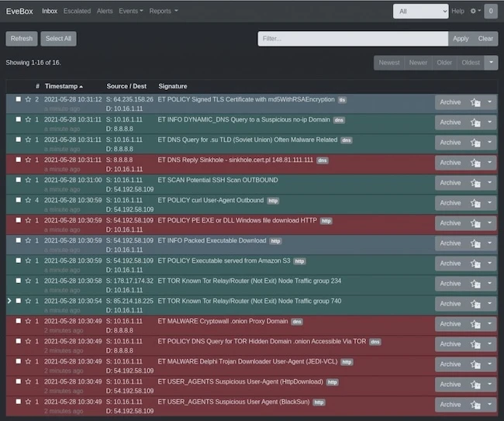Click the Filter input field
504x421 pixels.
point(352,38)
